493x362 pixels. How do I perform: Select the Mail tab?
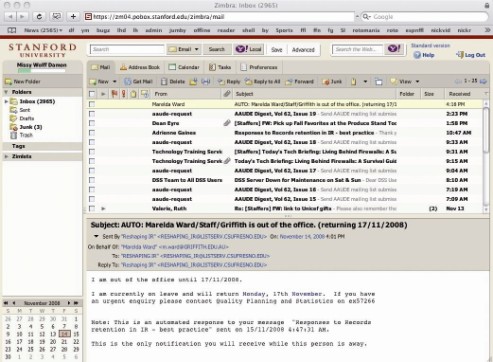(x=101, y=67)
